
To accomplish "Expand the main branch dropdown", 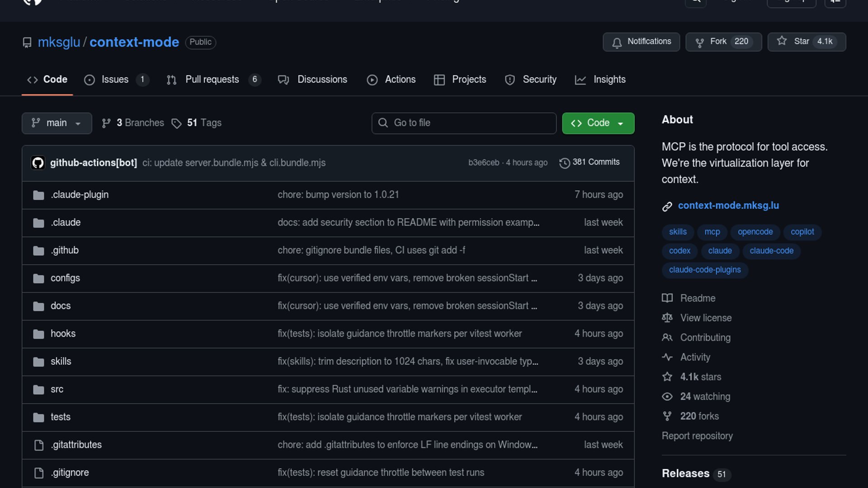I will 57,123.
